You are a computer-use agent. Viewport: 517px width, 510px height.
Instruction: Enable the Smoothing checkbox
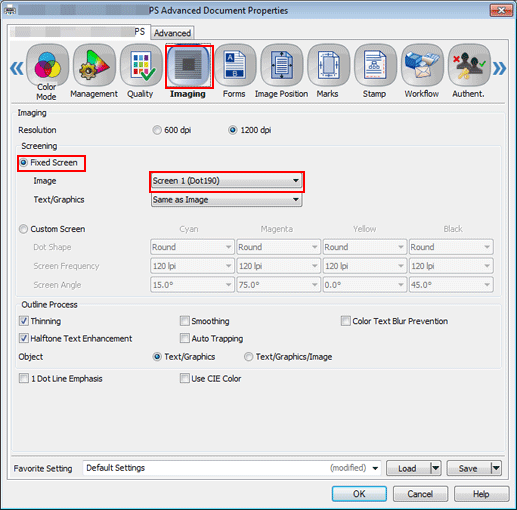[x=185, y=321]
